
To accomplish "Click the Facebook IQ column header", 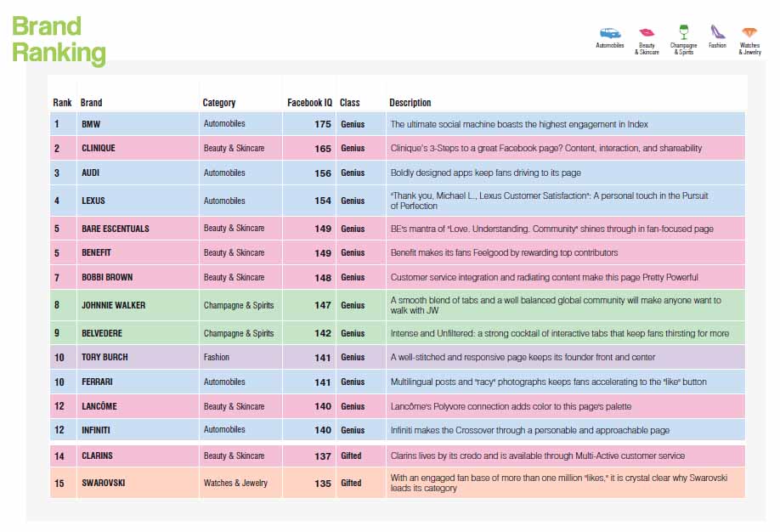I will (309, 103).
